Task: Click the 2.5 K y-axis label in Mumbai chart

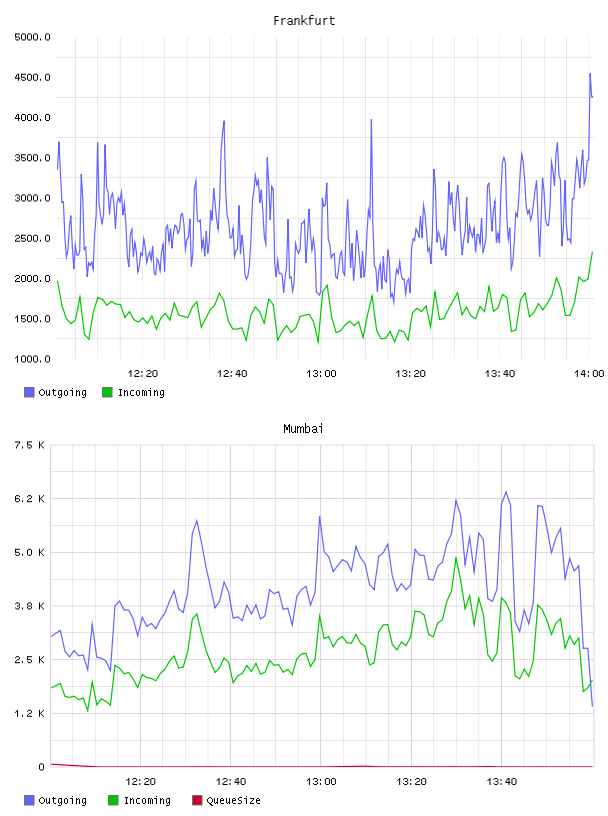Action: click(x=29, y=660)
